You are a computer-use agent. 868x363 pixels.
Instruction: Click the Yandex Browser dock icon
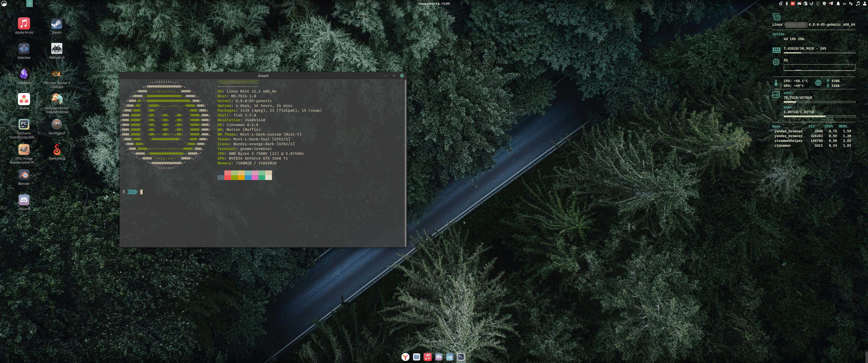(405, 357)
